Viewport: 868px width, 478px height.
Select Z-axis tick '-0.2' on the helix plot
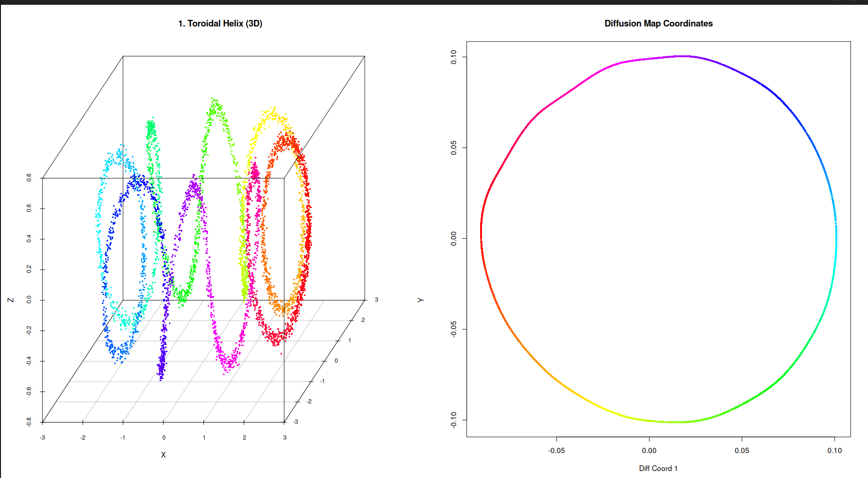(x=29, y=330)
